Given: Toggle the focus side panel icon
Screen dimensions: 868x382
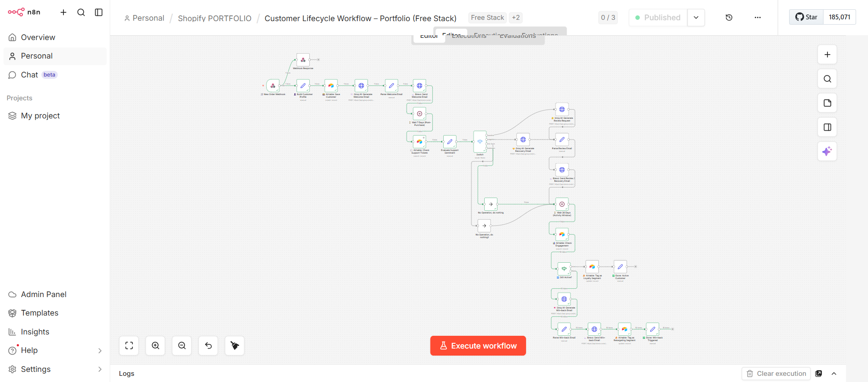Looking at the screenshot, I should (827, 127).
